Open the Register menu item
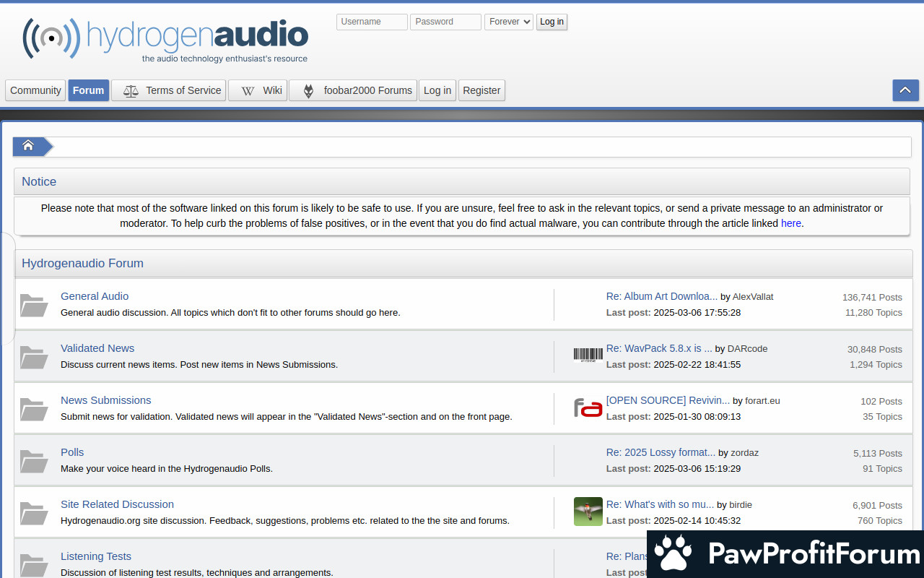 481,90
